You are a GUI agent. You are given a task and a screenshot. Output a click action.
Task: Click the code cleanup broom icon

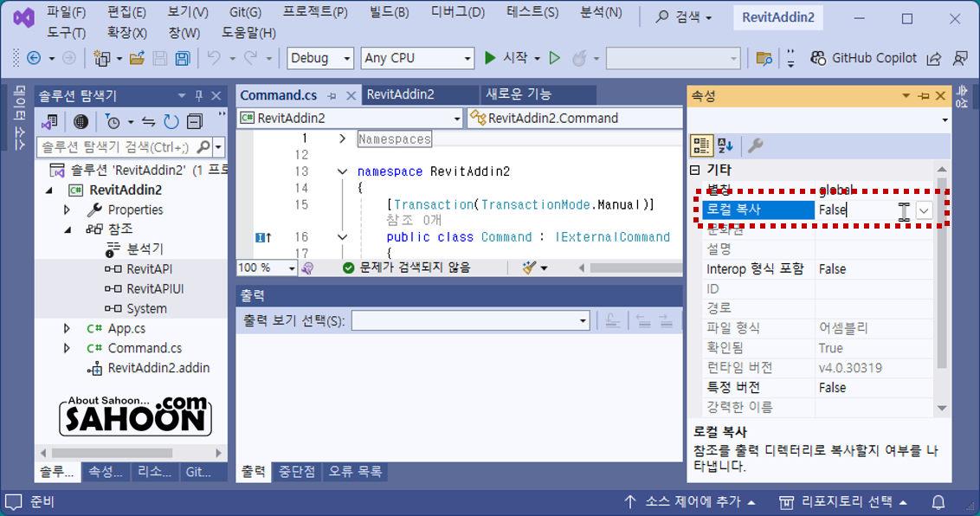(x=529, y=268)
